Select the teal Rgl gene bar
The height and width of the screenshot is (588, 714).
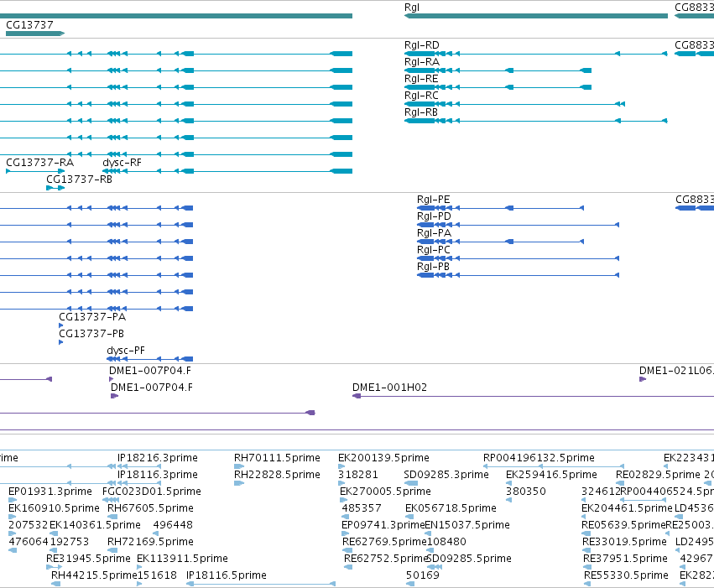536,16
